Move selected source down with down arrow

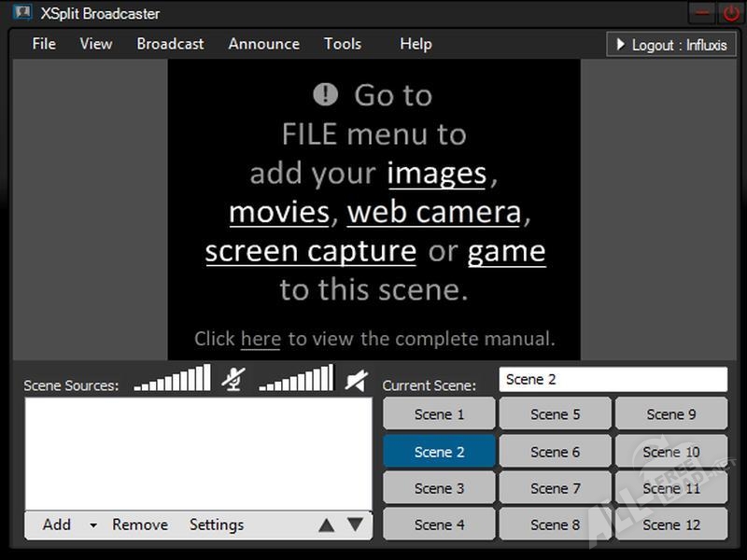pyautogui.click(x=355, y=525)
